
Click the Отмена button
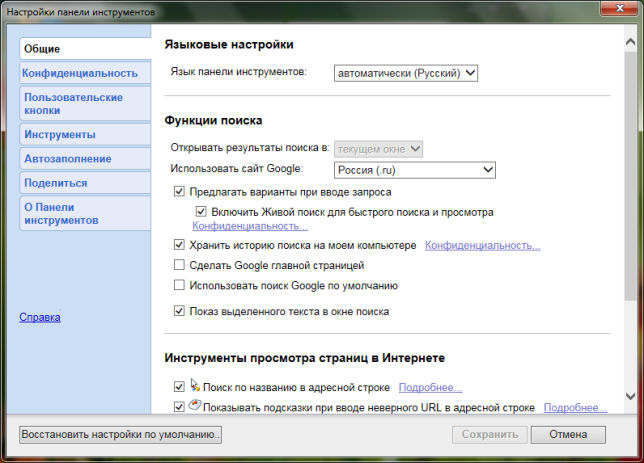(x=568, y=434)
